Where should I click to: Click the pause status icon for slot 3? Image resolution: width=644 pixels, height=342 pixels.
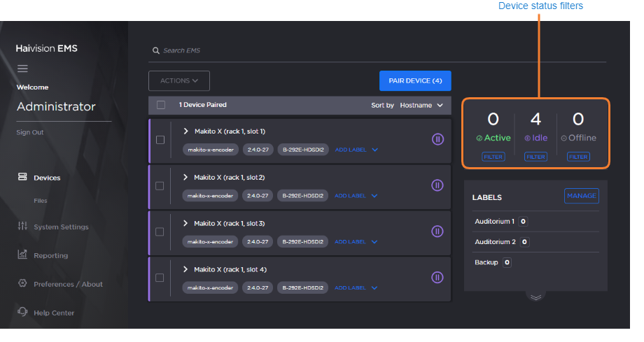pyautogui.click(x=437, y=231)
